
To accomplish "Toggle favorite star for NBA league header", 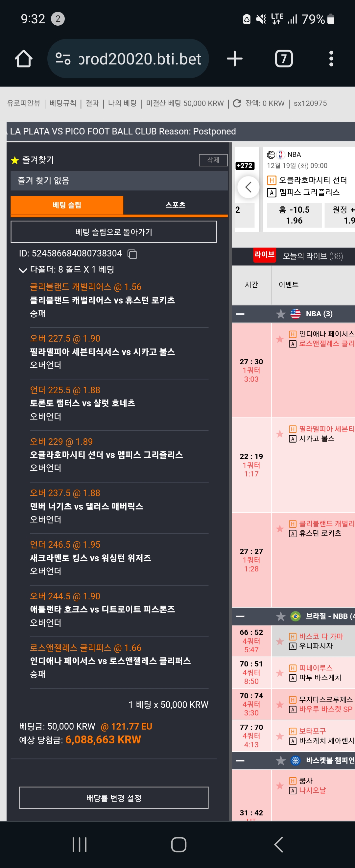I will coord(281,314).
